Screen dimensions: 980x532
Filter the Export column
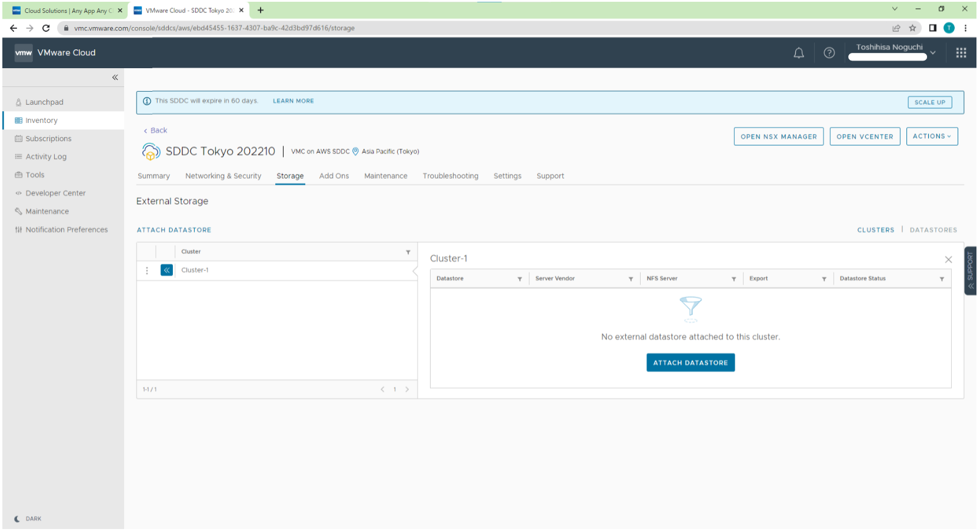click(824, 279)
